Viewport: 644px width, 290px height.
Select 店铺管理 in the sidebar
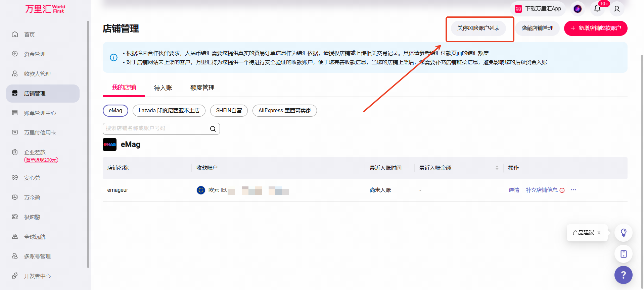[43, 94]
